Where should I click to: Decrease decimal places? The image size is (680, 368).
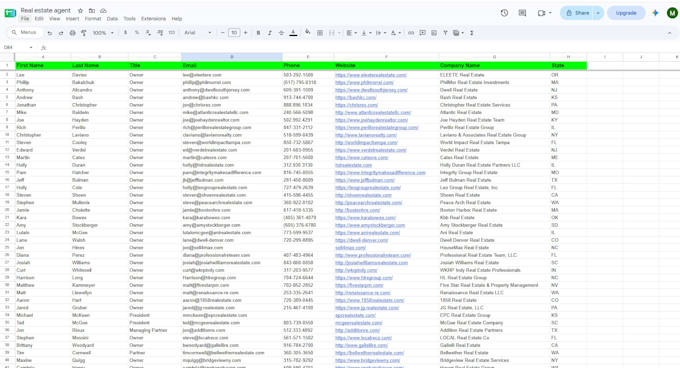click(148, 33)
